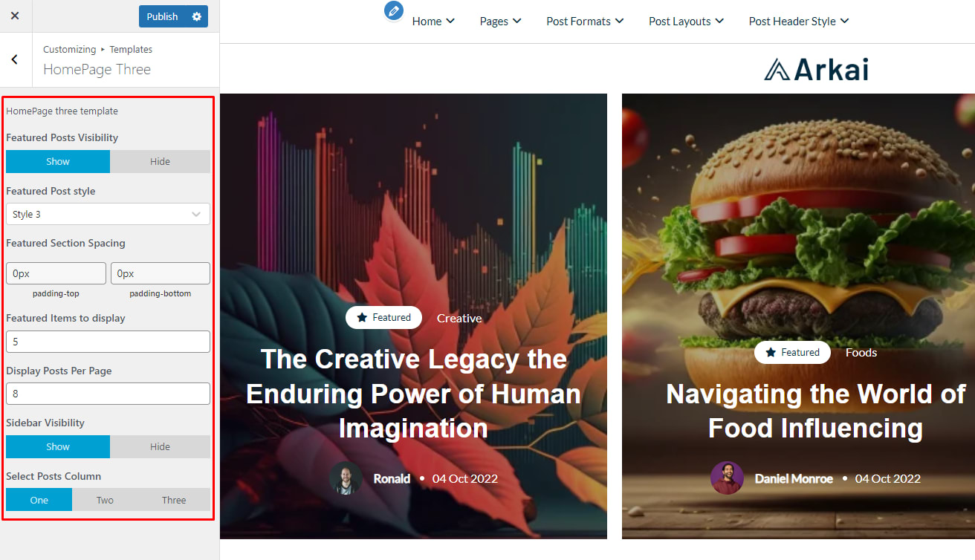
Task: Open the Pages menu item
Action: tap(500, 22)
